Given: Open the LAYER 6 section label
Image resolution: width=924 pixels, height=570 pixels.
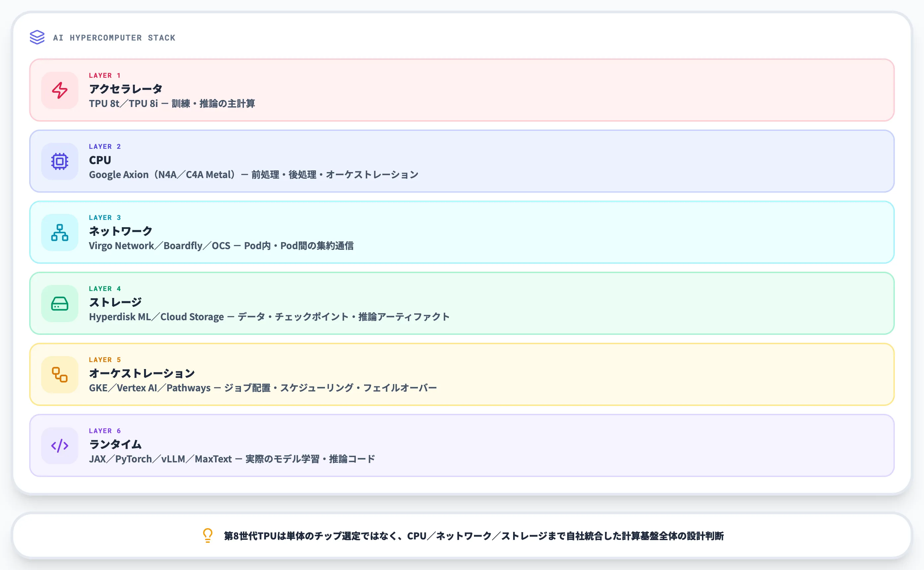Looking at the screenshot, I should 105,430.
